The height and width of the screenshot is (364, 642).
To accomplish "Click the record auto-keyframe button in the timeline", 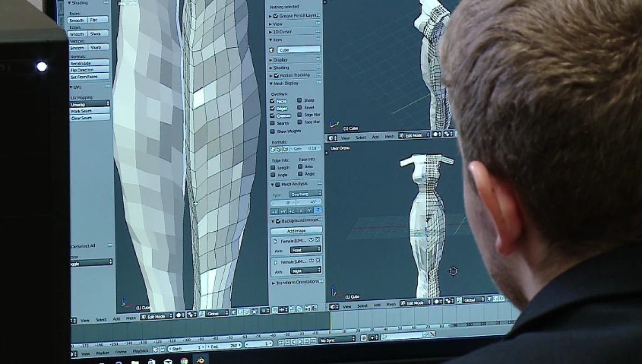I will (363, 338).
